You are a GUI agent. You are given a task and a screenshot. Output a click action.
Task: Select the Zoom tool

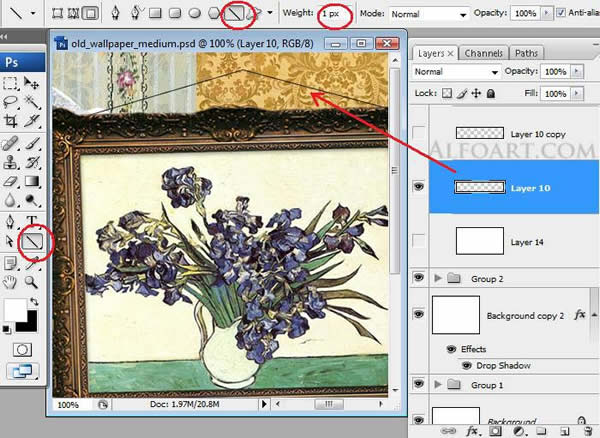click(x=32, y=283)
